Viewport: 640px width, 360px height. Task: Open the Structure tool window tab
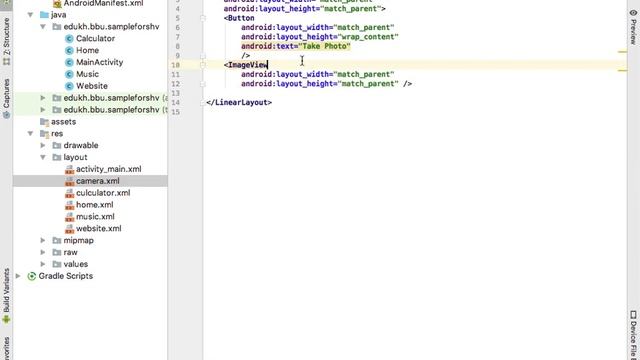pyautogui.click(x=6, y=42)
